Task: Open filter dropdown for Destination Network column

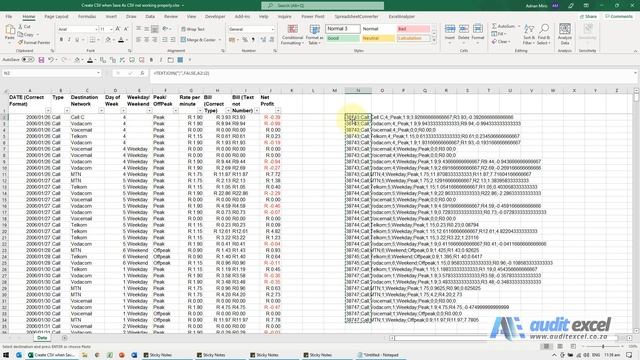Action: pyautogui.click(x=101, y=111)
